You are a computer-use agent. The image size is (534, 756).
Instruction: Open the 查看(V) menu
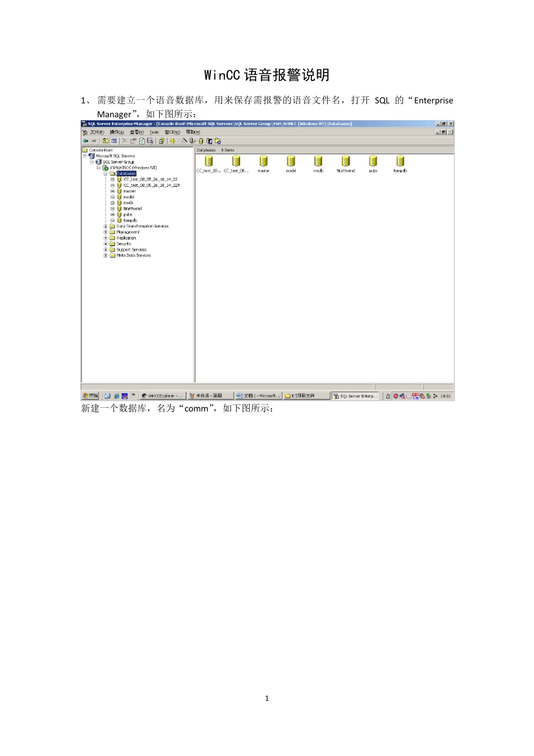pyautogui.click(x=137, y=132)
